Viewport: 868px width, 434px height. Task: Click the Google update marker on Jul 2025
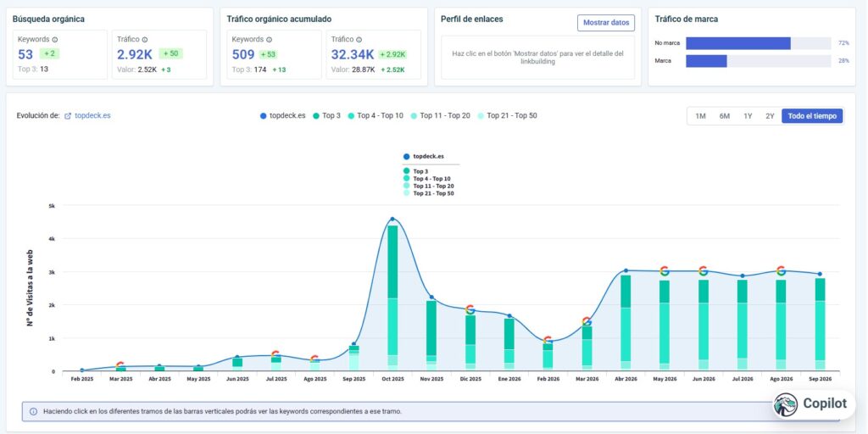click(275, 354)
